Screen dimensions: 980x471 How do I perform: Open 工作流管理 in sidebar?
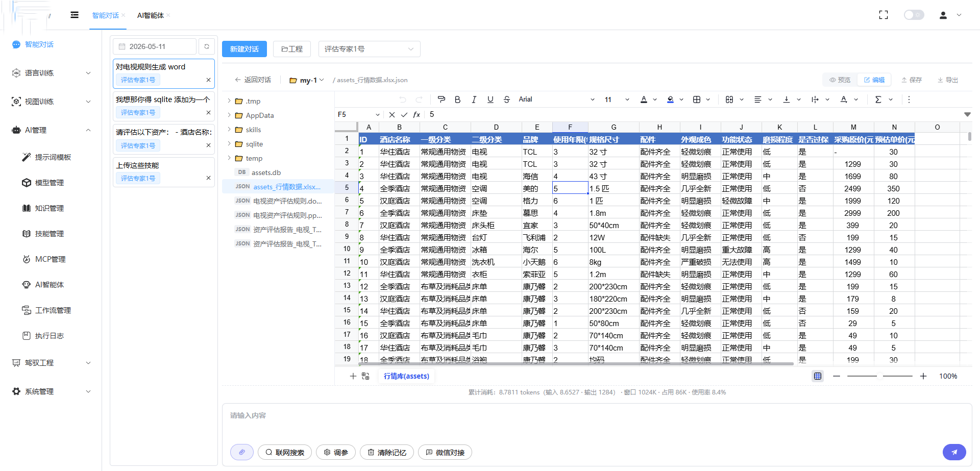[53, 310]
